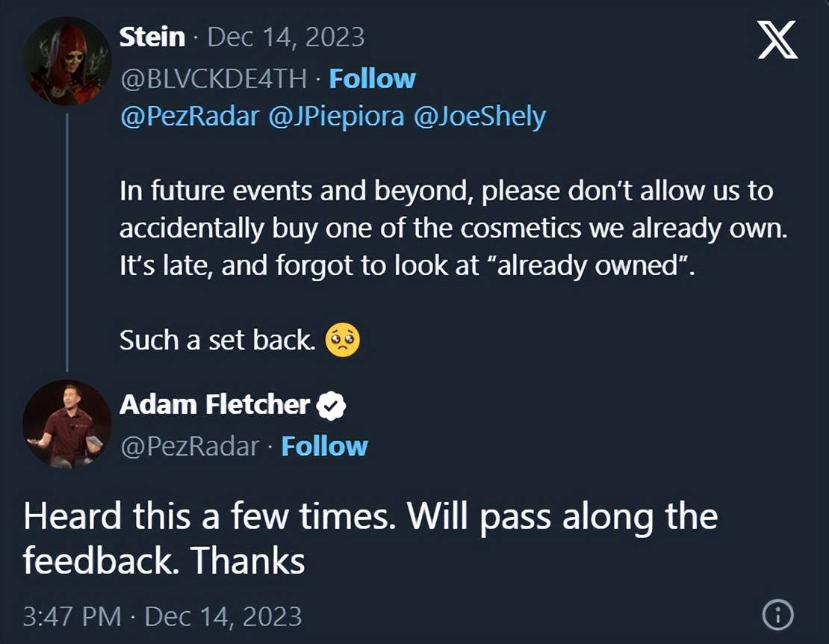Click the Adam Fletcher display name

point(214,404)
